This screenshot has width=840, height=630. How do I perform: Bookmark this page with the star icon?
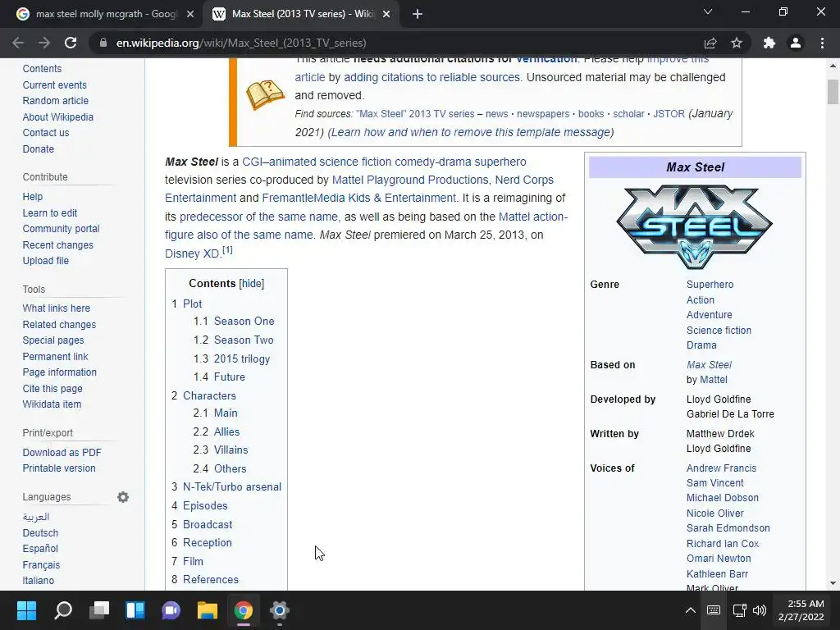[737, 43]
